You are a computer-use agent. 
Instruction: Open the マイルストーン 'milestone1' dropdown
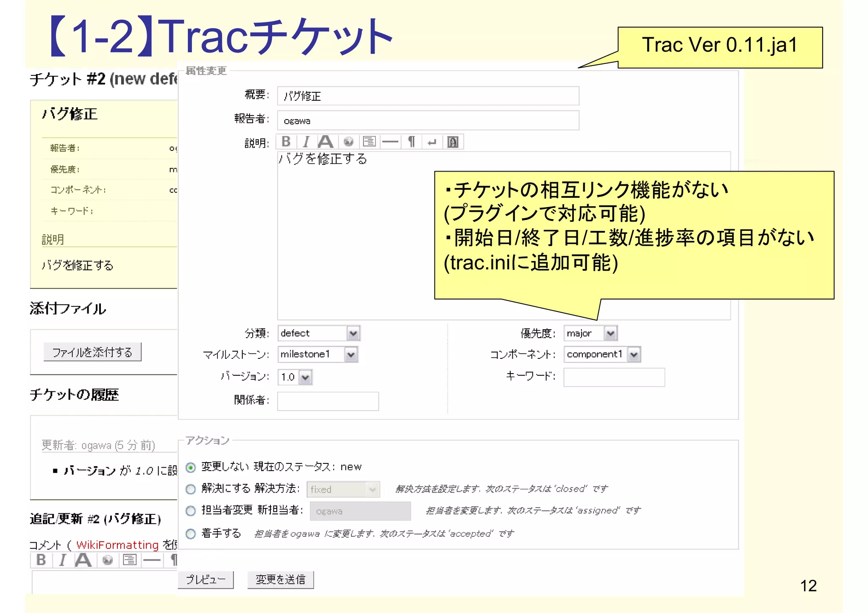click(317, 354)
